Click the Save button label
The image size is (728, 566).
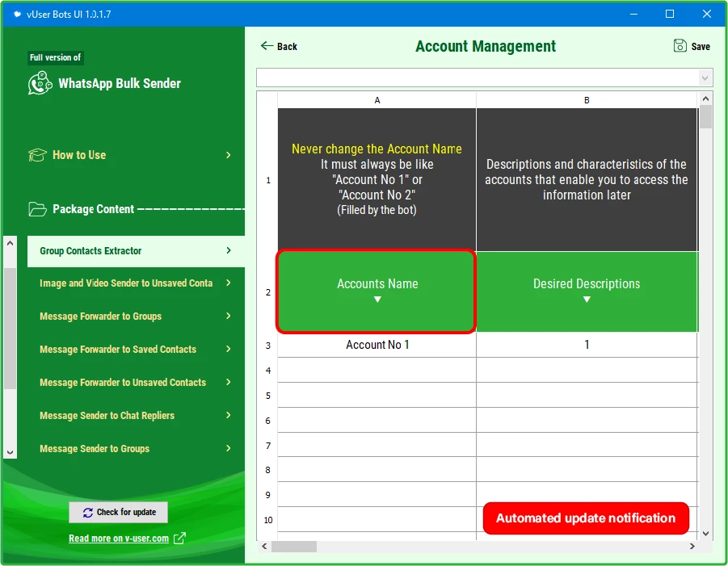[701, 46]
